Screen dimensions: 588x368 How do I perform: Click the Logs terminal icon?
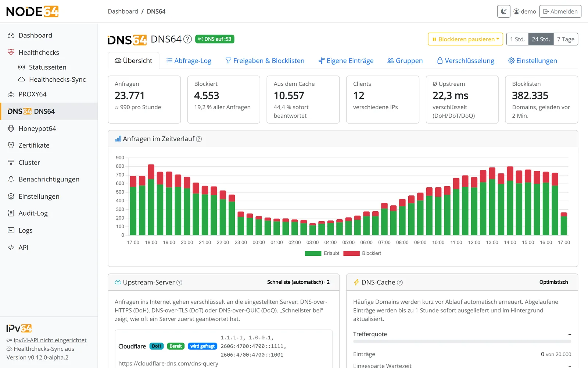click(11, 230)
